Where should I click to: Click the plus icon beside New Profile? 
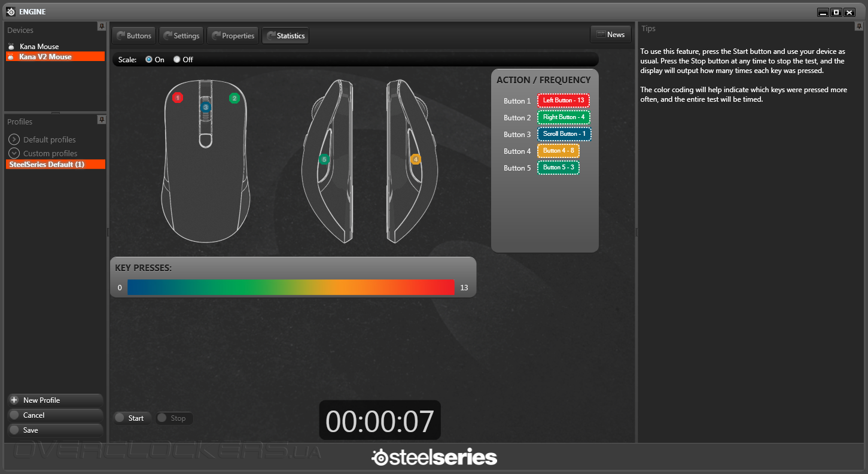coord(14,400)
